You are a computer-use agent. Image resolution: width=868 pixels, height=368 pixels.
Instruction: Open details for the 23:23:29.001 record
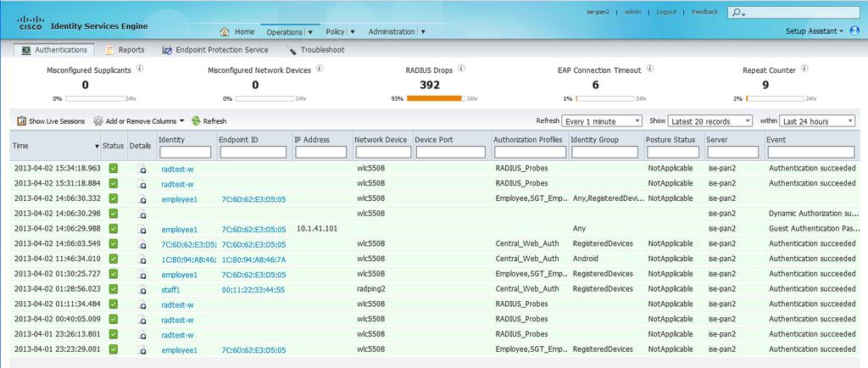point(142,349)
